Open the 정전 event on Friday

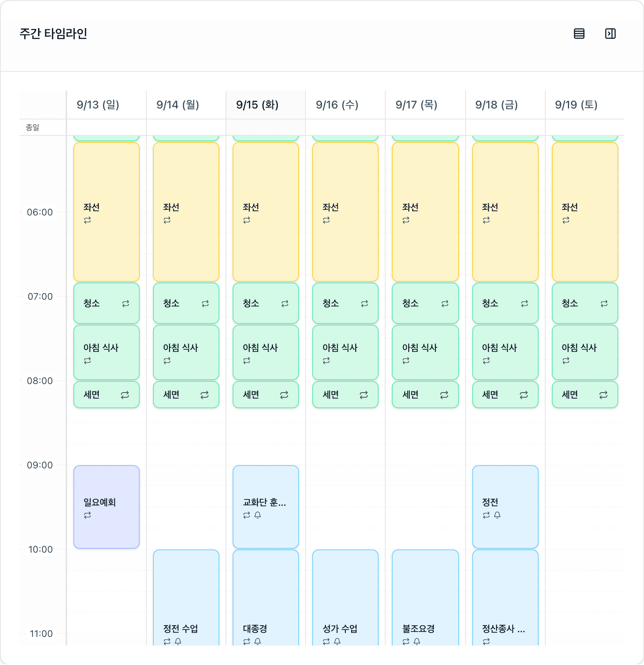point(505,507)
